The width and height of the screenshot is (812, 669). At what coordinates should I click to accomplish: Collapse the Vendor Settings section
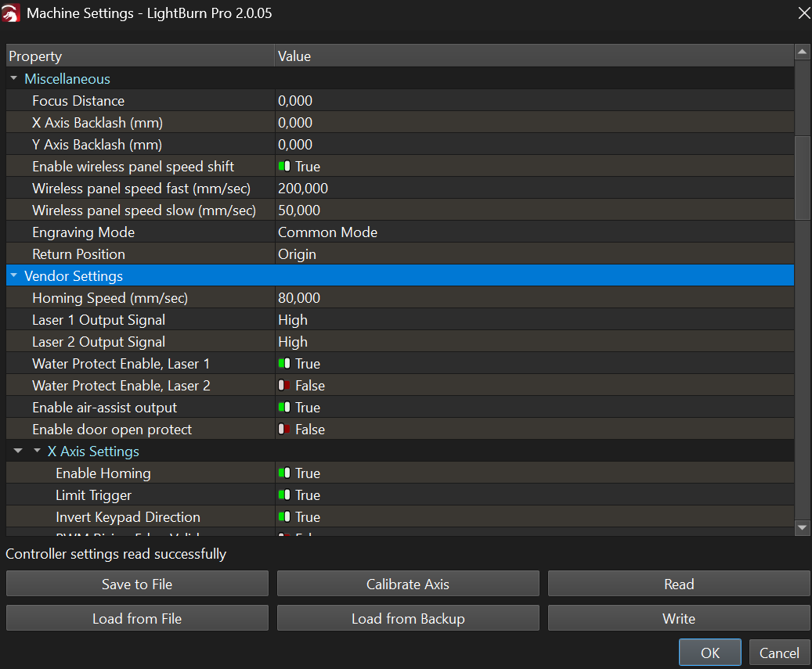point(13,276)
